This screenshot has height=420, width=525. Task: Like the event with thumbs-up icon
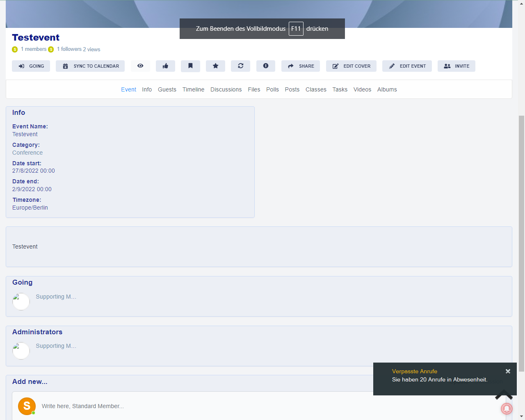pos(165,66)
